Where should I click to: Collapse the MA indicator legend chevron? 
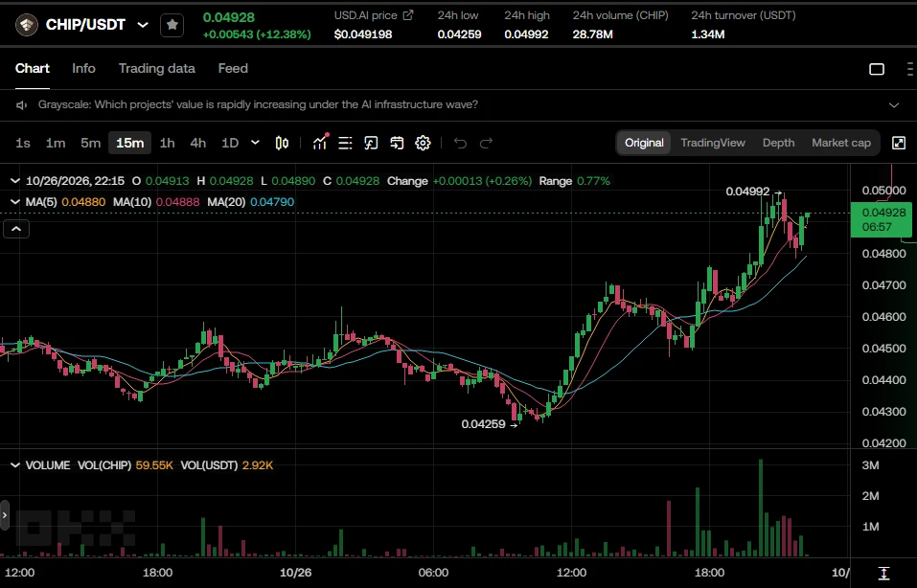[15, 202]
